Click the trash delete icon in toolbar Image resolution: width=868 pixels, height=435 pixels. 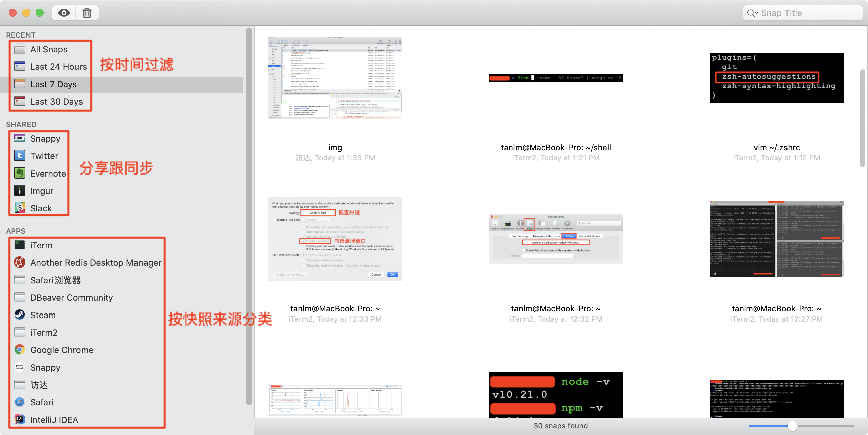tap(87, 13)
